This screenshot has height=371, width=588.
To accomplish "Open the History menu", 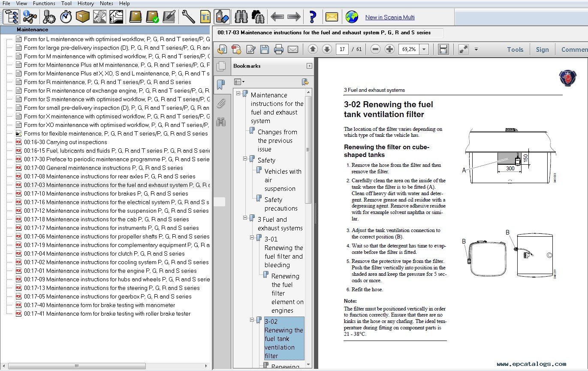I will pos(86,3).
